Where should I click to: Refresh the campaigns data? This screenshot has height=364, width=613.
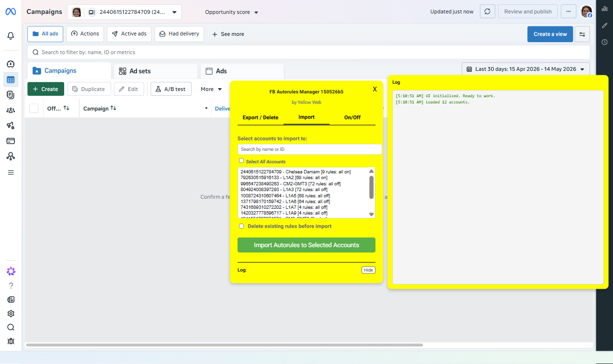(487, 11)
